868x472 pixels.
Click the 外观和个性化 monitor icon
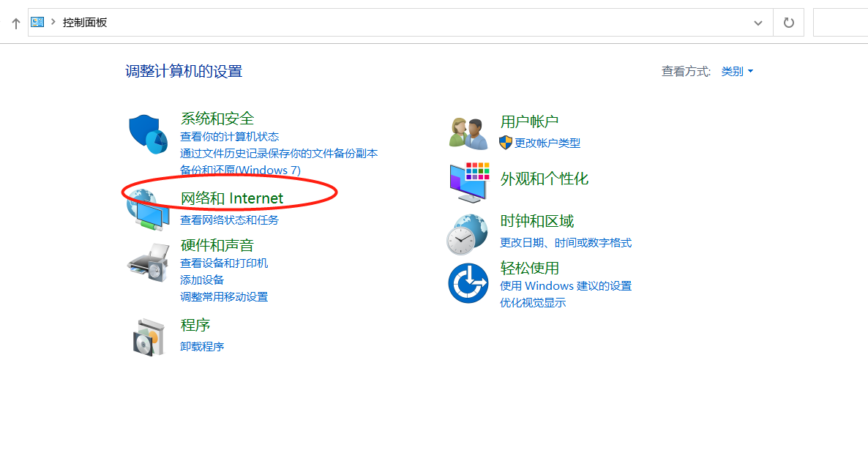click(468, 181)
